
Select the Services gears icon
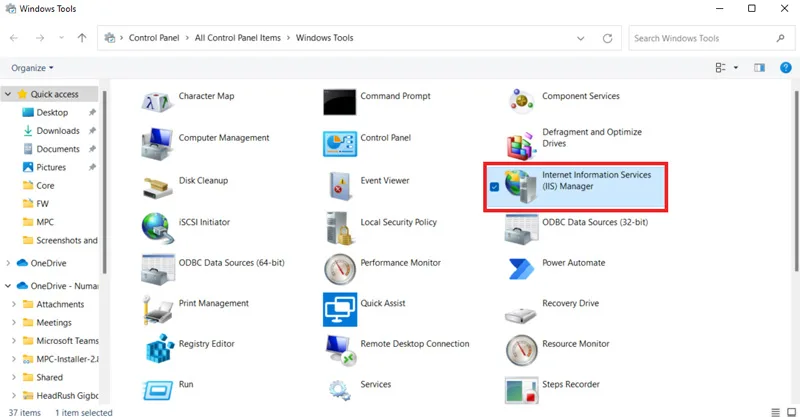339,390
